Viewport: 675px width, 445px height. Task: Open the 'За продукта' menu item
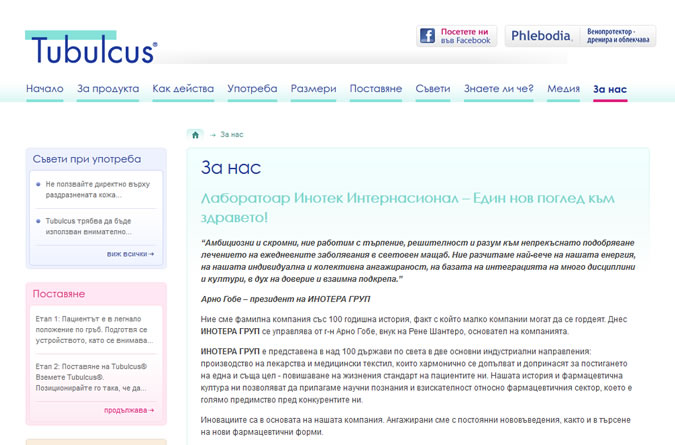tap(108, 89)
